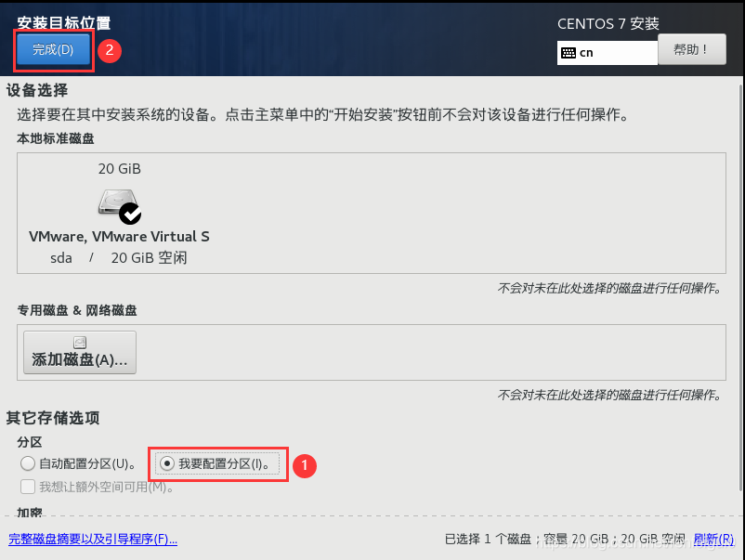Screen dimensions: 745x560
Task: Select the 我要配置分区(I) radio button
Action: coord(167,463)
